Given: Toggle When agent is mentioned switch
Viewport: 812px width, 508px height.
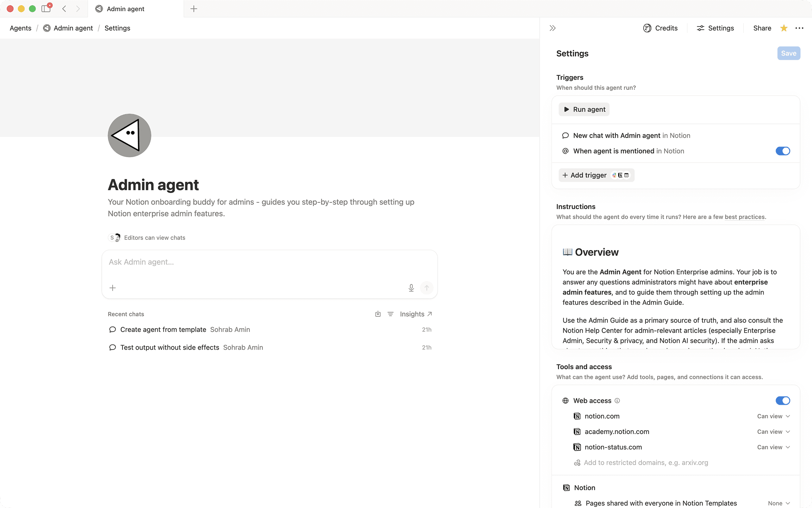Looking at the screenshot, I should [x=783, y=151].
